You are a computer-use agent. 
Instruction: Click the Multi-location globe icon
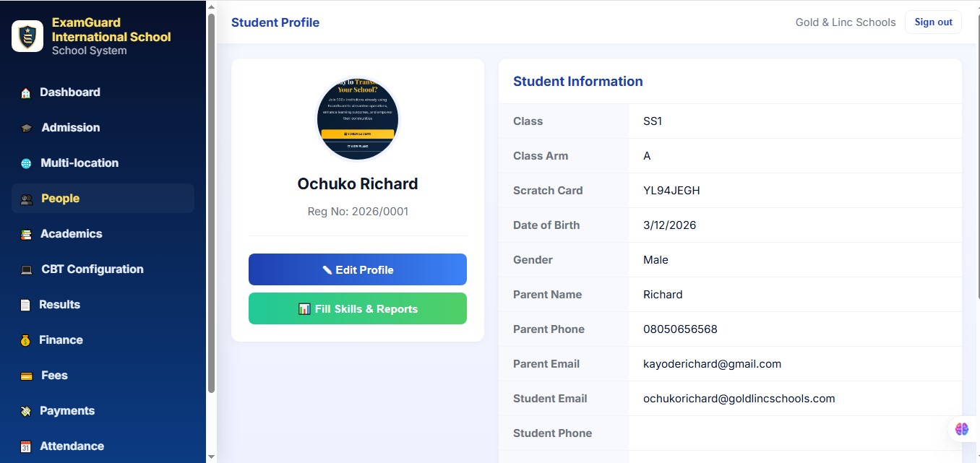click(25, 163)
